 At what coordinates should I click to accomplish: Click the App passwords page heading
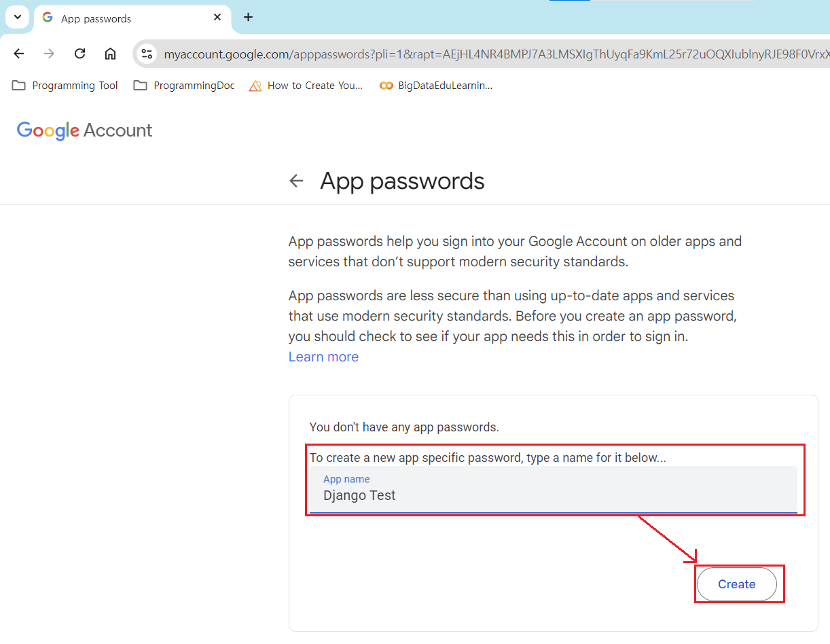pos(402,181)
